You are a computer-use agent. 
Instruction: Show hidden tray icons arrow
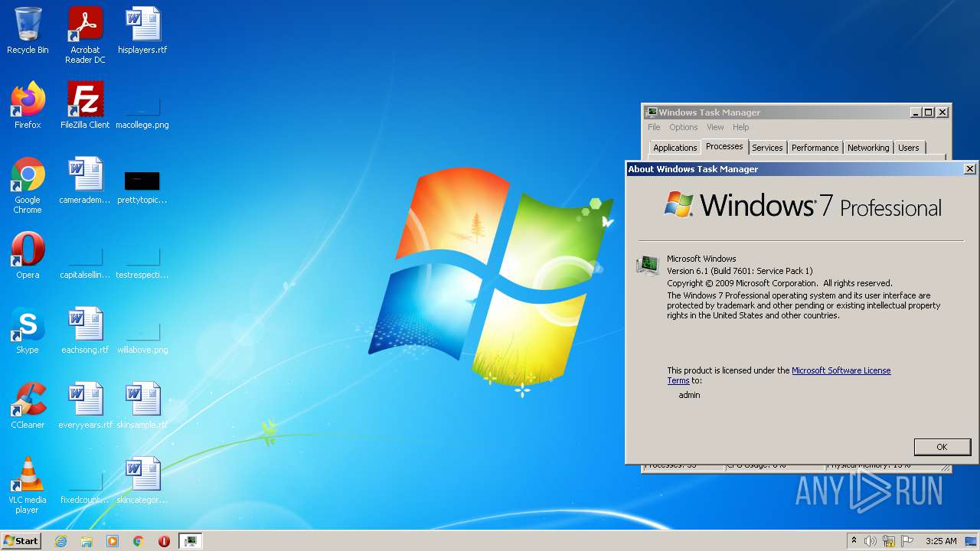tap(854, 541)
